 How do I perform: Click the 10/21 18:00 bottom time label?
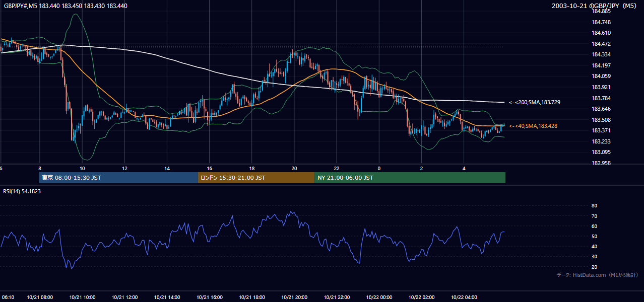click(252, 297)
